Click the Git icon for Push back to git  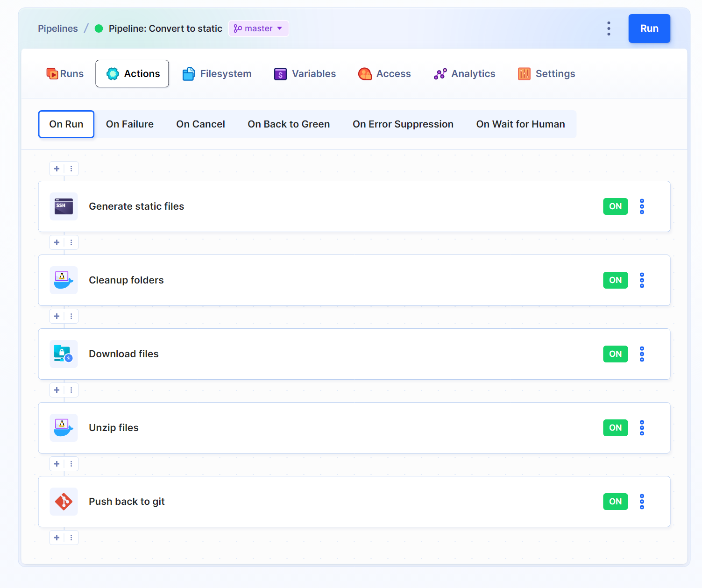pos(64,502)
